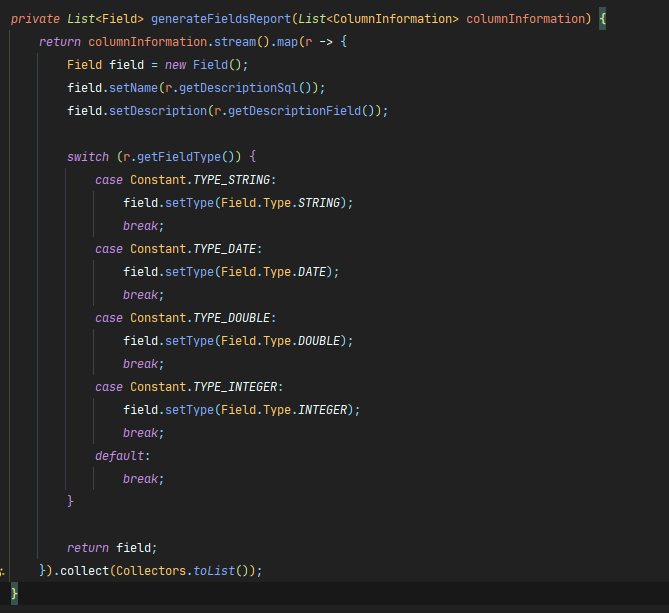Click the private keyword

click(35, 19)
